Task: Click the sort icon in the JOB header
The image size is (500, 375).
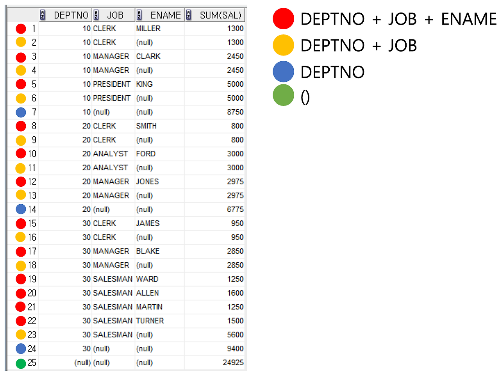Action: point(96,15)
